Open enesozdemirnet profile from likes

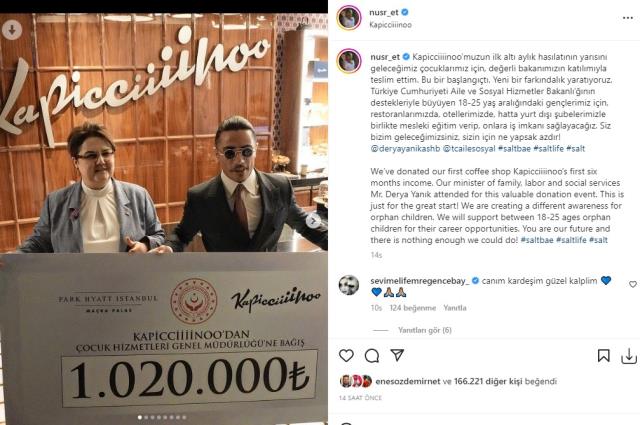[407, 381]
